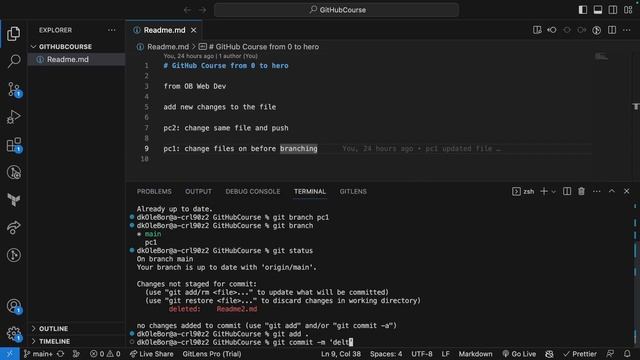Image resolution: width=640 pixels, height=360 pixels.
Task: Open the Source Control view
Action: (x=14, y=89)
